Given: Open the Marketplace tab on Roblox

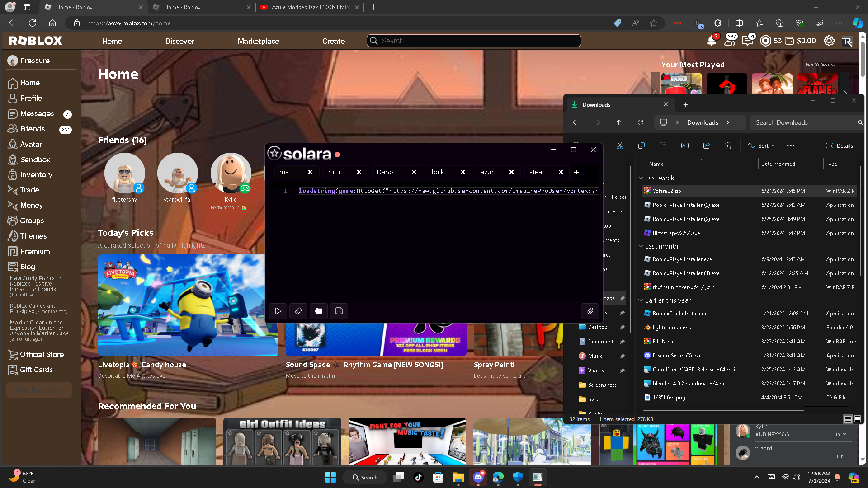Looking at the screenshot, I should (259, 41).
